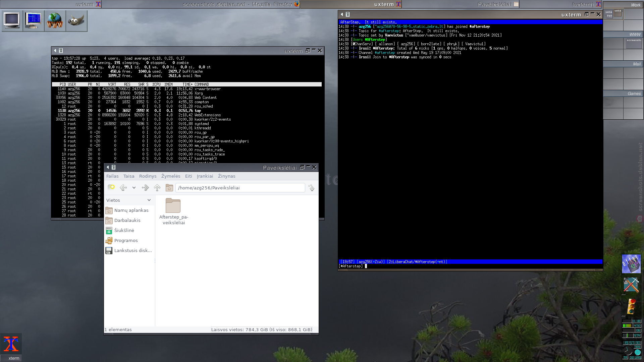Image resolution: width=644 pixels, height=362 pixels.
Task: Click the list icon in top uxterm titlebar
Action: (x=61, y=51)
